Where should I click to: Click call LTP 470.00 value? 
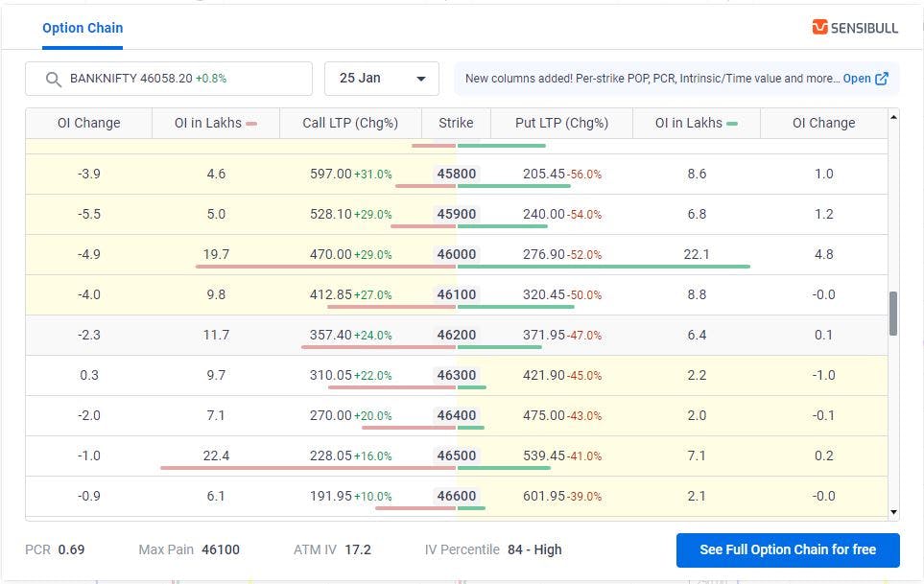click(331, 254)
